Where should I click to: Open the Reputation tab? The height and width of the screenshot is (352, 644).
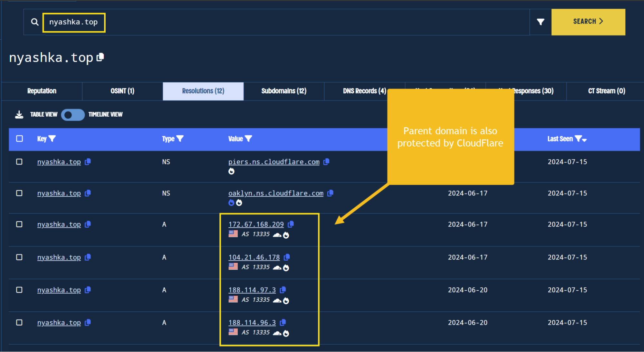pyautogui.click(x=42, y=91)
